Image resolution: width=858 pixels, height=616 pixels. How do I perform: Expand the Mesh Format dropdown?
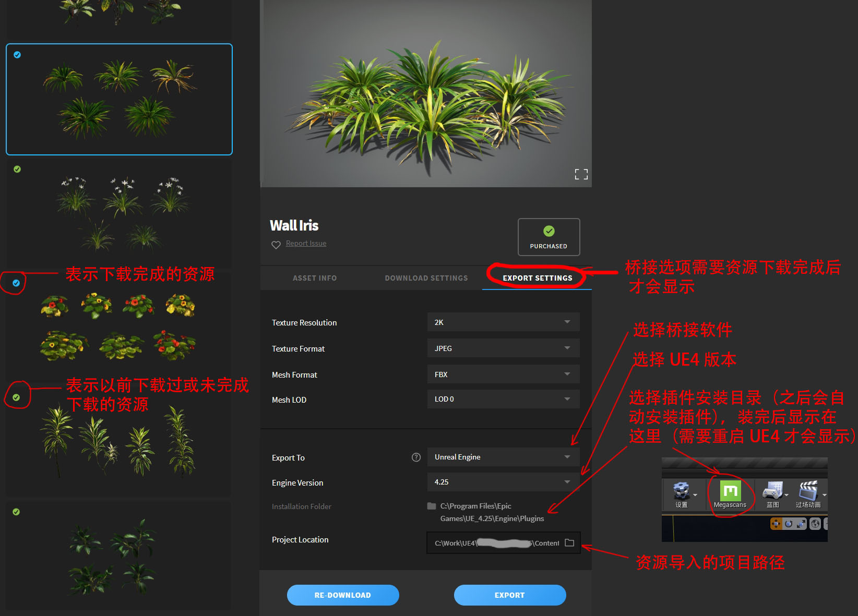[503, 374]
